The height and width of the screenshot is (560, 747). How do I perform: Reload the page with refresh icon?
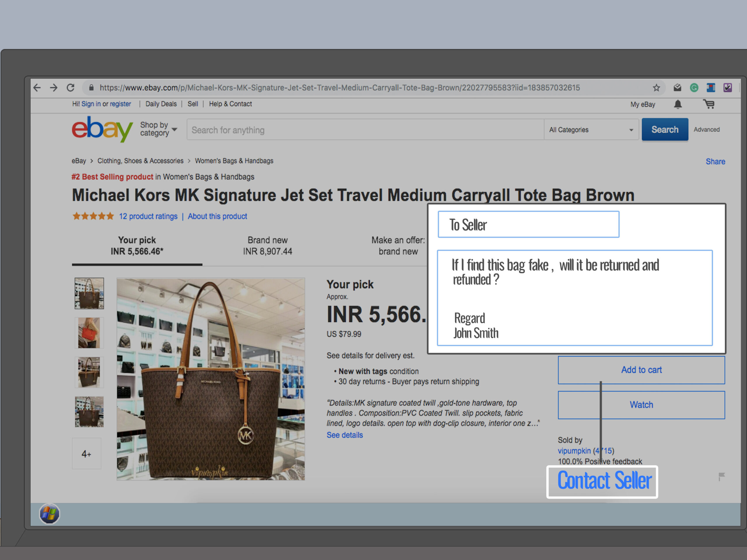point(70,88)
